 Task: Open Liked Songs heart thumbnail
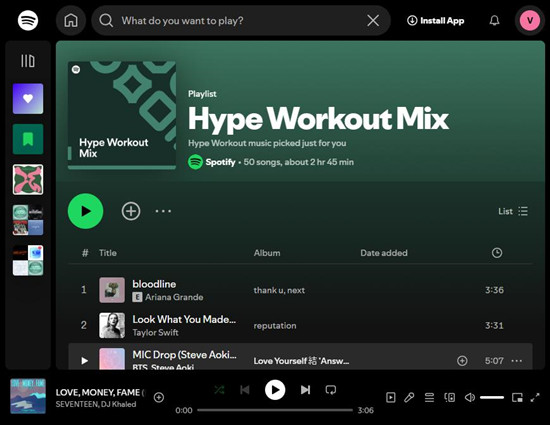[x=28, y=99]
